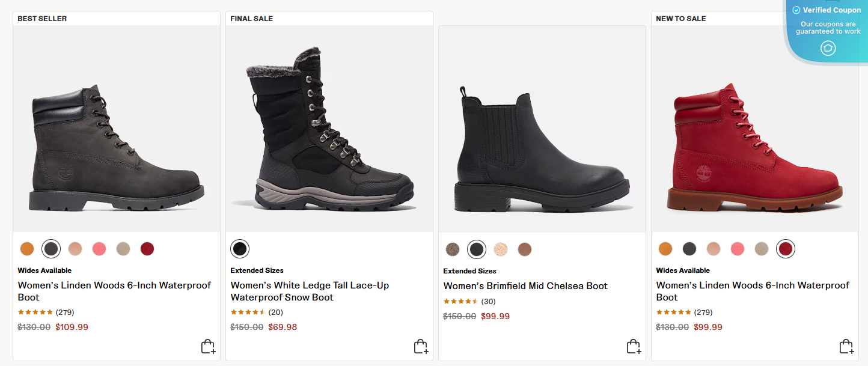Click the BEST SELLER badge
868x366 pixels.
(42, 19)
